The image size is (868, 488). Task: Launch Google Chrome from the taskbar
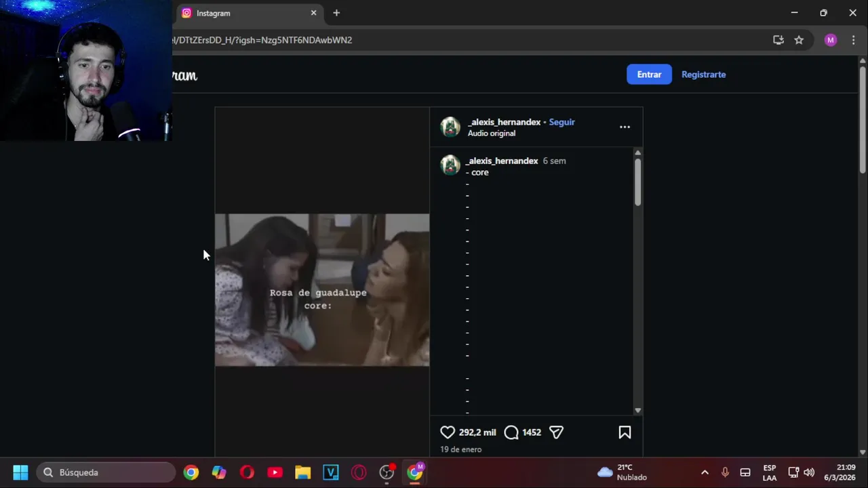(x=191, y=472)
